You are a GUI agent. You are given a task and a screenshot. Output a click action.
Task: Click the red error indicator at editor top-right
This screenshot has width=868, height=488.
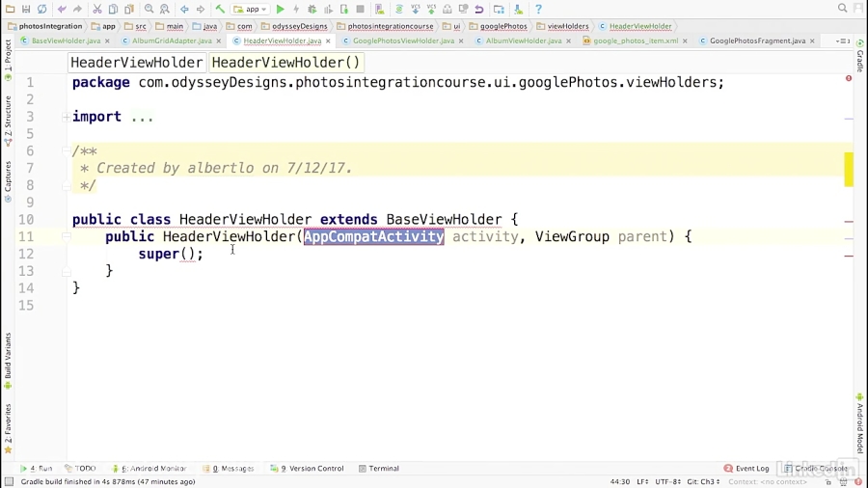pyautogui.click(x=849, y=78)
